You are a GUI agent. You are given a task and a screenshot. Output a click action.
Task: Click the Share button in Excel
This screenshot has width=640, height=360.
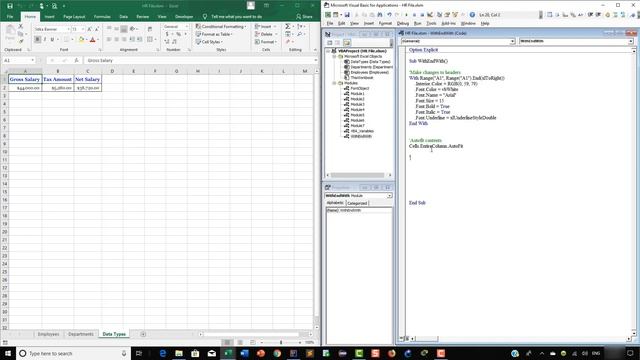click(304, 17)
